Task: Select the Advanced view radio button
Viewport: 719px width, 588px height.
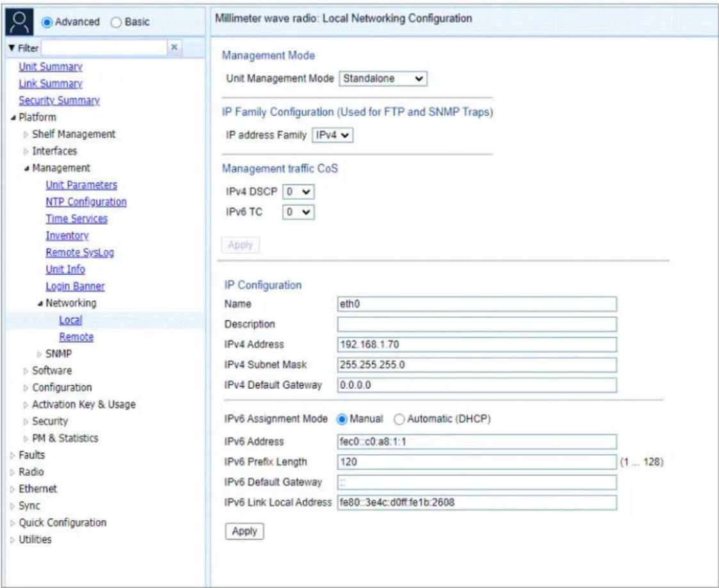Action: 47,22
